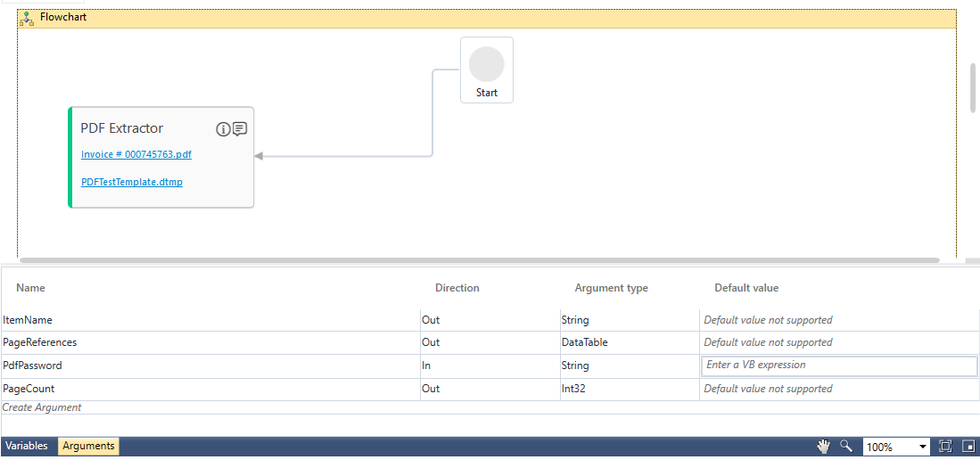
Task: Change Direction of the ItemName argument
Action: tap(490, 320)
